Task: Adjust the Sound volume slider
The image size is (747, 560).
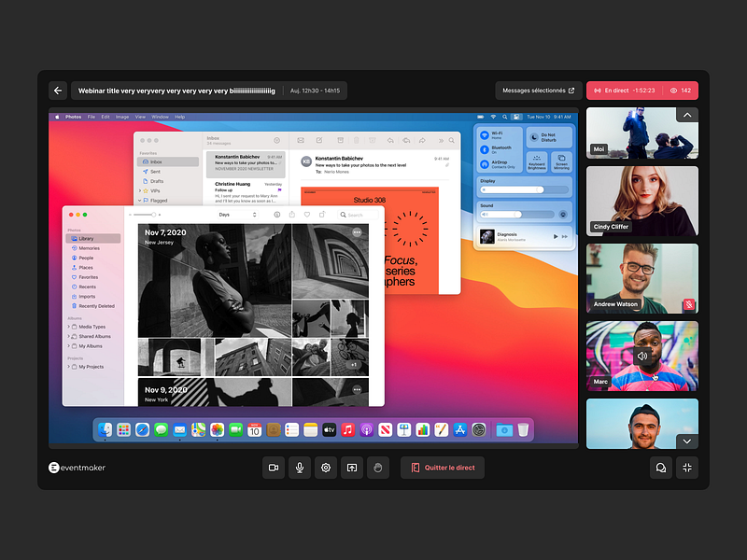Action: [x=517, y=215]
